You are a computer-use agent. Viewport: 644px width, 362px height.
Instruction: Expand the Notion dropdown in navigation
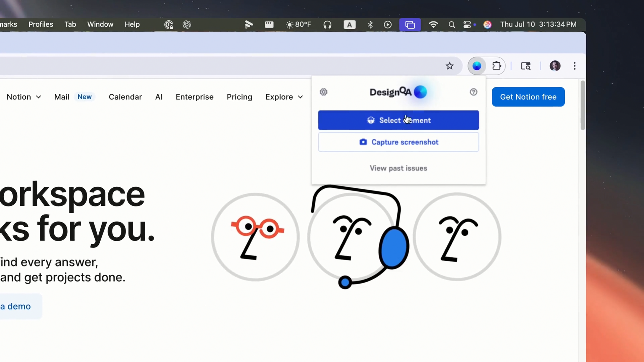pos(23,97)
